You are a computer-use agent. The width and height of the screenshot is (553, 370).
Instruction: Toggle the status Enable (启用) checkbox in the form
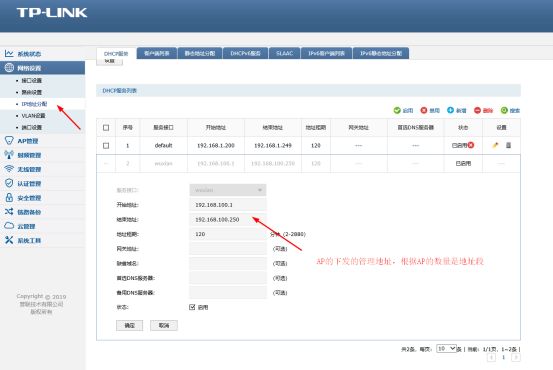coord(192,307)
